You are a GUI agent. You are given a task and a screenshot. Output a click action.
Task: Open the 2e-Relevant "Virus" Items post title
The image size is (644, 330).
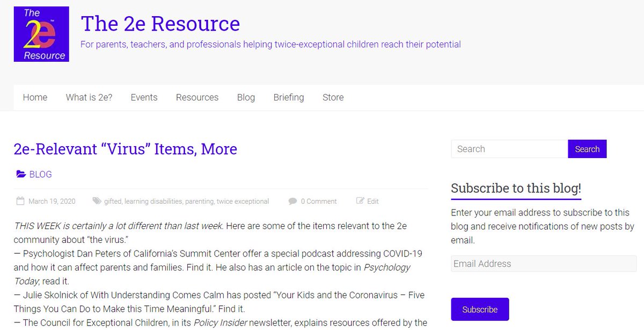tap(126, 149)
